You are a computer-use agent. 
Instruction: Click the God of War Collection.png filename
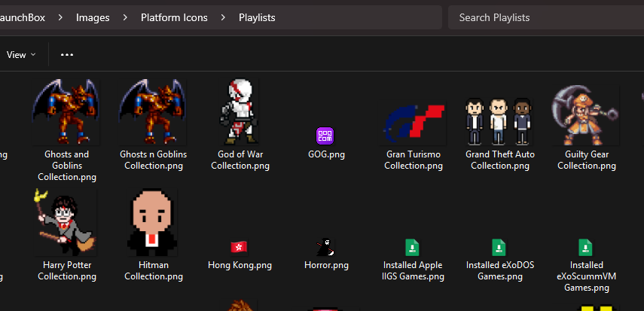(240, 160)
